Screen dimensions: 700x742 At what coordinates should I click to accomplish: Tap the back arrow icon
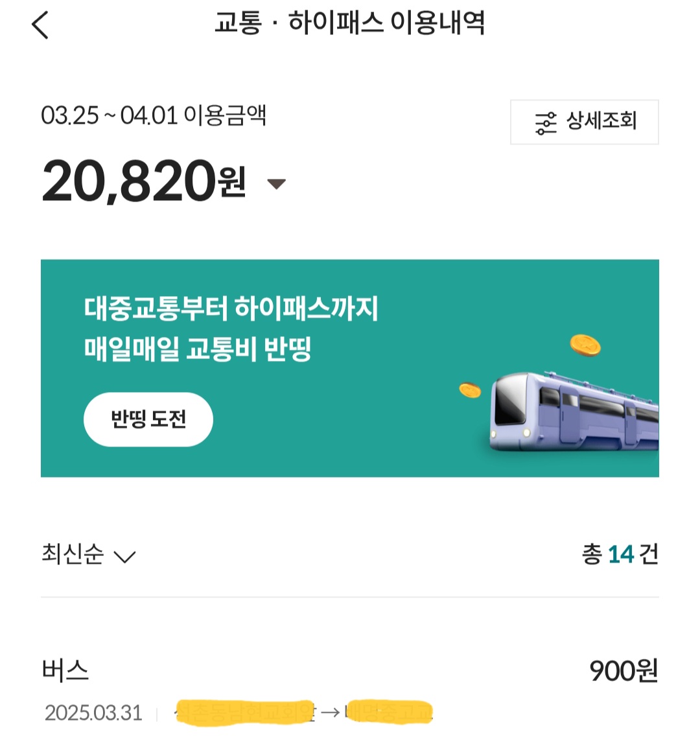(x=40, y=25)
